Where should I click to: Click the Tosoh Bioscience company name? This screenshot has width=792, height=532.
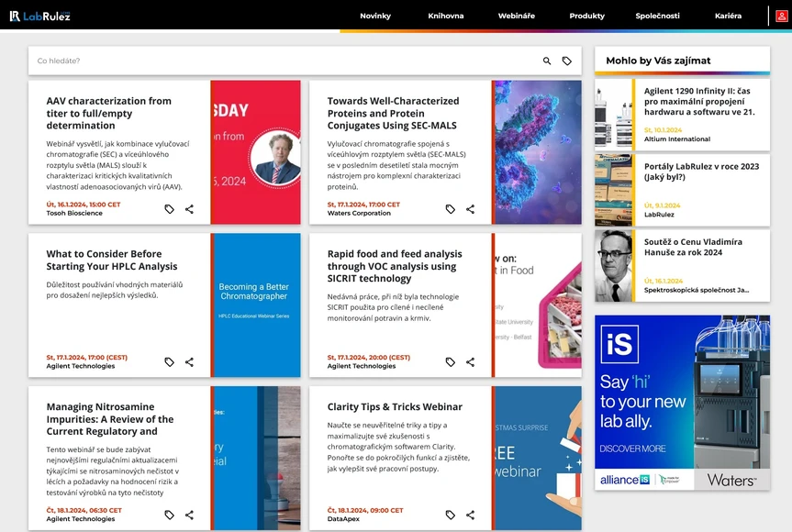pyautogui.click(x=74, y=213)
